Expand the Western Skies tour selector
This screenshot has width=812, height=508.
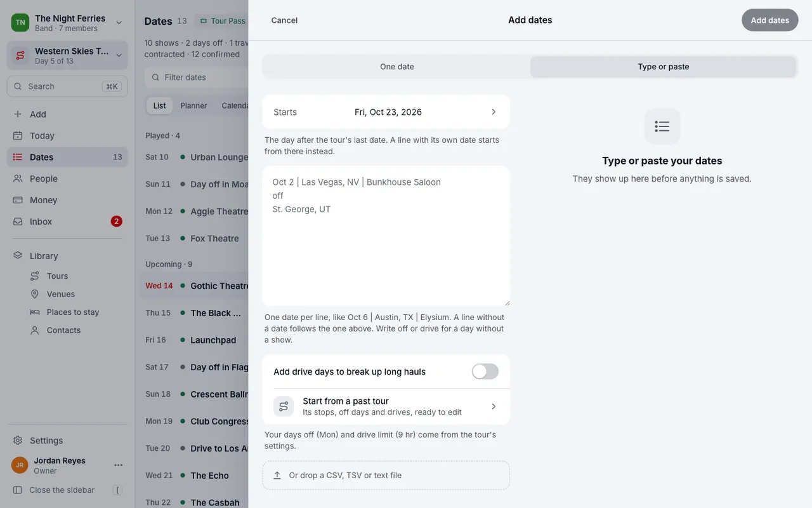tap(119, 56)
